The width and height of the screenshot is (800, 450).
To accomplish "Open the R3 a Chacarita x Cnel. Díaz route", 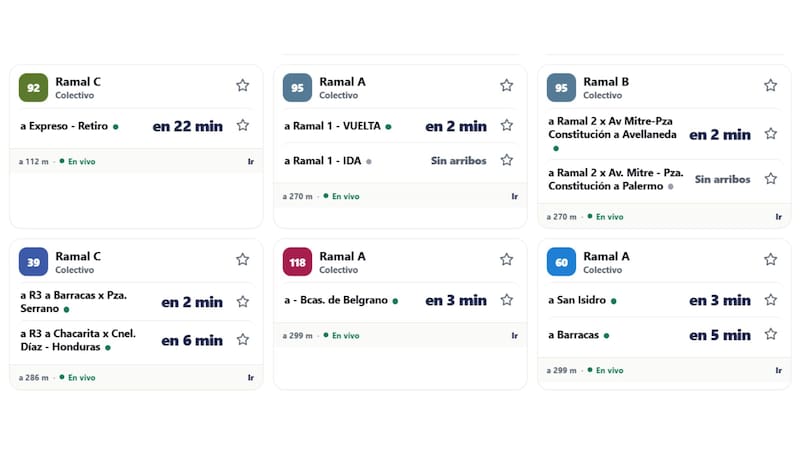I will [x=136, y=340].
